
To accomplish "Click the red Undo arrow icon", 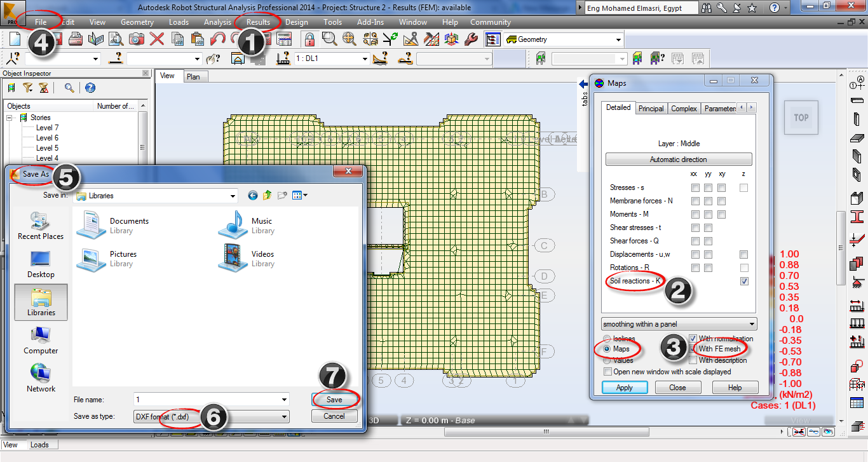I will (217, 39).
